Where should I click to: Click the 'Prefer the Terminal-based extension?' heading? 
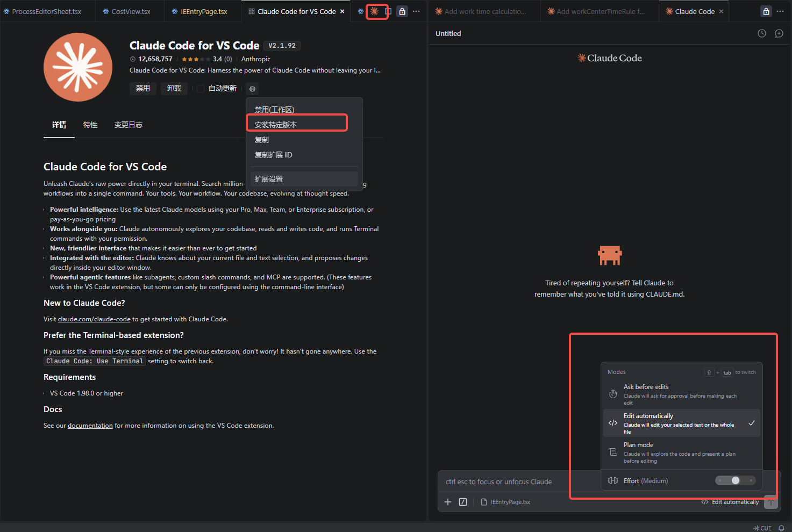point(114,335)
